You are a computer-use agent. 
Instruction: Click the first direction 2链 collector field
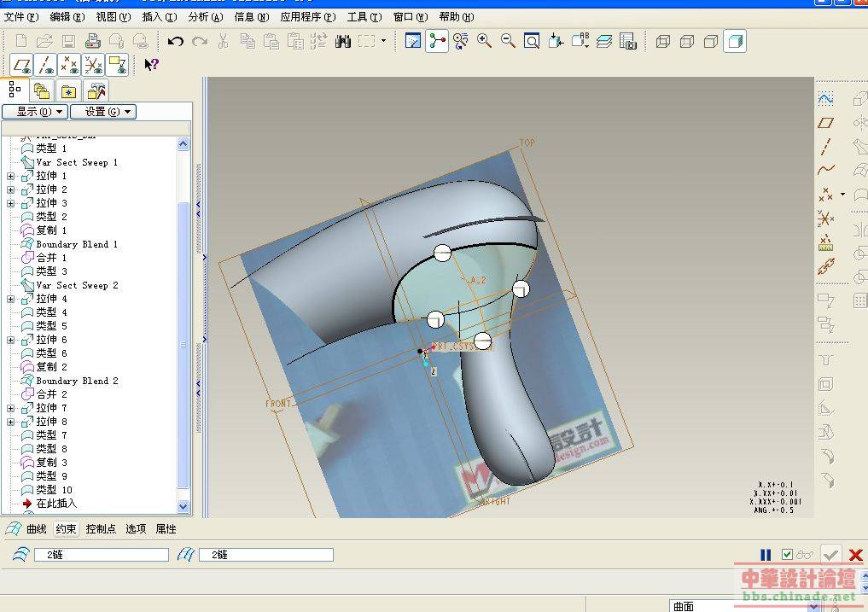[102, 555]
